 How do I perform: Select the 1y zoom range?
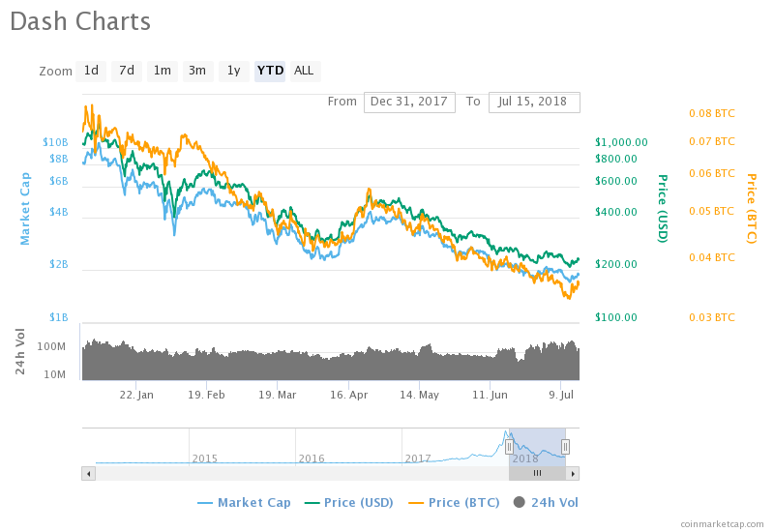[233, 71]
